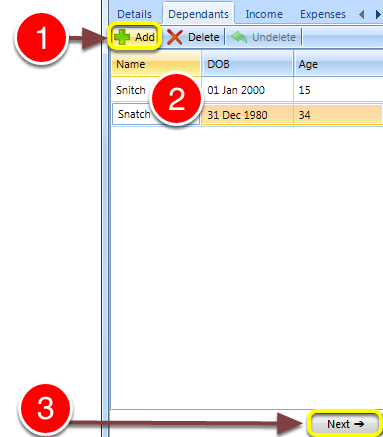Click the Snatch name input field
The height and width of the screenshot is (437, 383).
coord(156,114)
